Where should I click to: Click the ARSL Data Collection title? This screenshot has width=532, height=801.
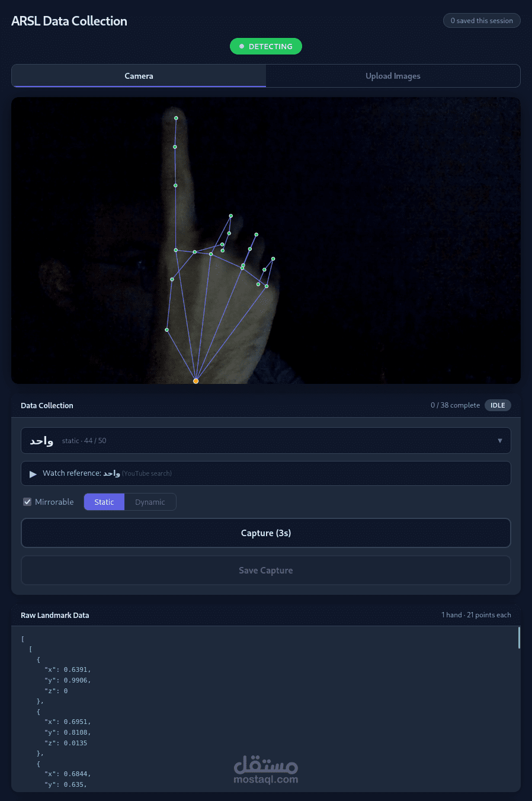(x=69, y=21)
